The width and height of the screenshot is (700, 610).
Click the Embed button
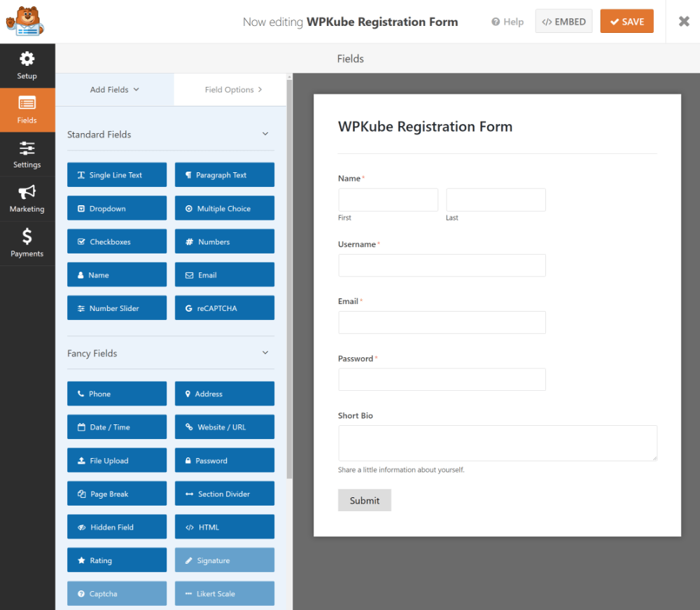point(563,22)
